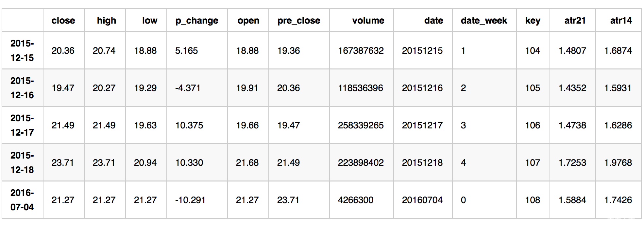
Task: Click the date cell 20151218
Action: [x=422, y=162]
